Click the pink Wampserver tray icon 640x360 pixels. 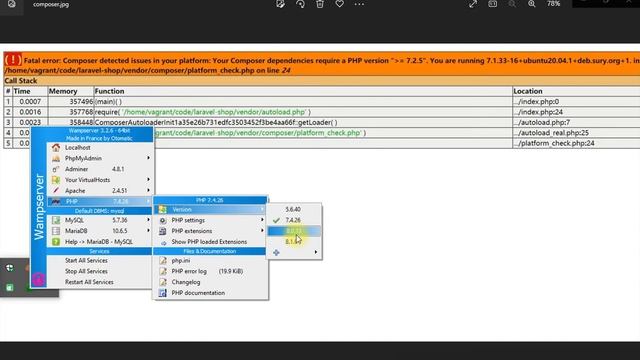coord(38,279)
